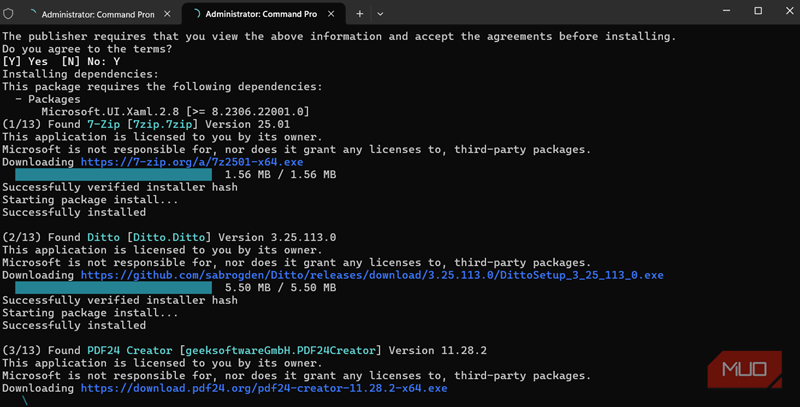Close the first inactive Command Prompt tab
This screenshot has height=407, width=800.
170,14
